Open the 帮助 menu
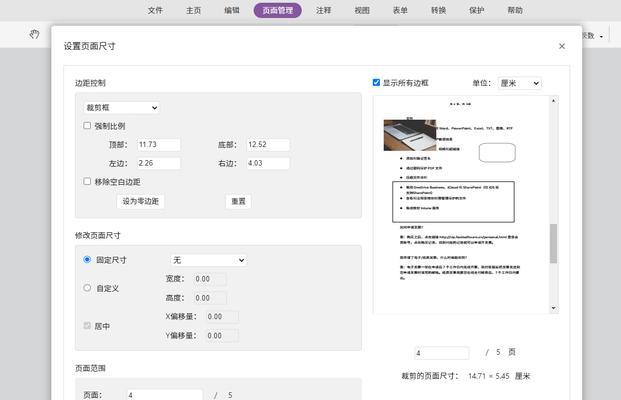The width and height of the screenshot is (621, 400). (515, 10)
